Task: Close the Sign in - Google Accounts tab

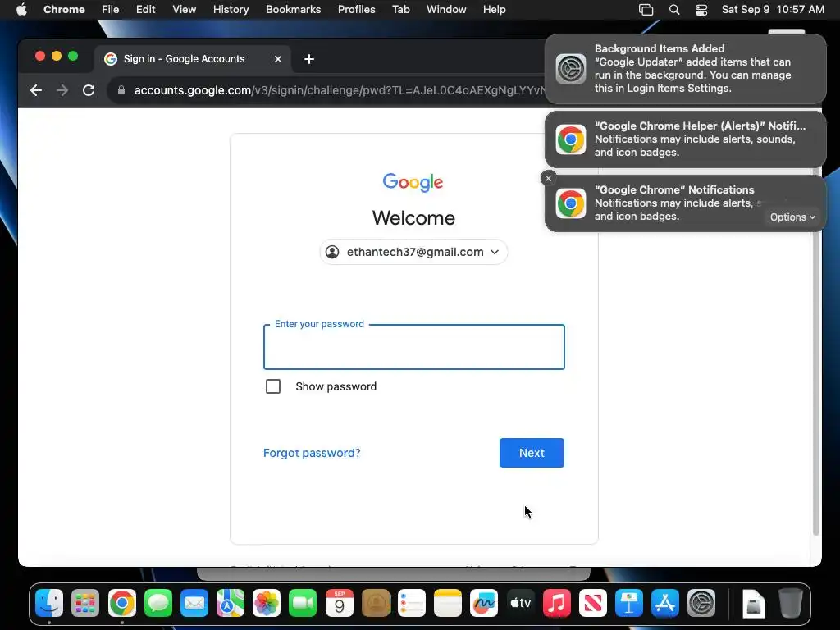Action: pos(278,59)
